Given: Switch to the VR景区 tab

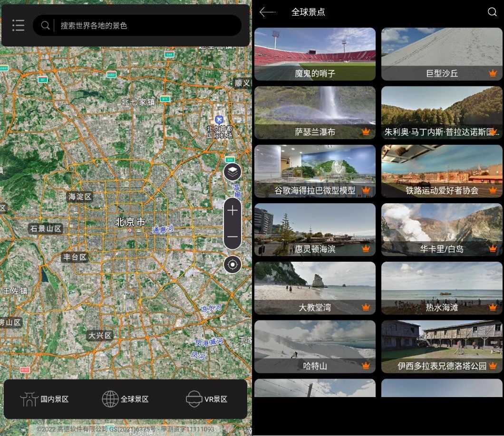Looking at the screenshot, I should [206, 399].
